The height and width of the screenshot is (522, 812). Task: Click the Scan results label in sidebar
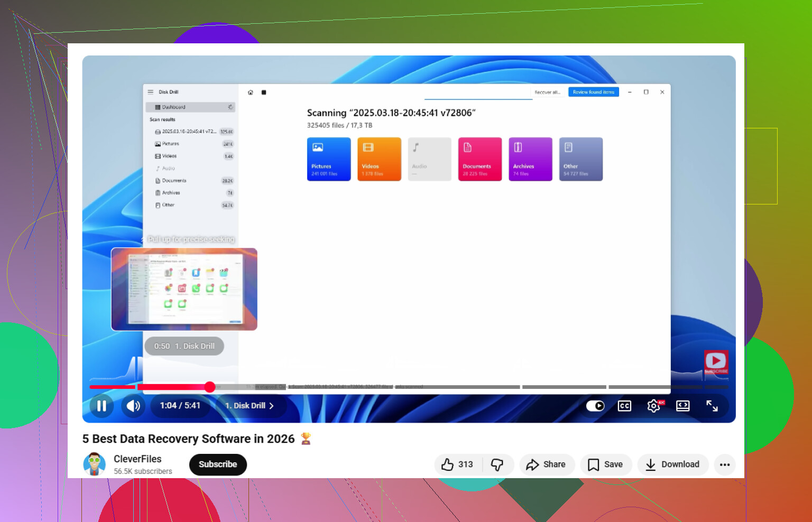[x=162, y=119]
